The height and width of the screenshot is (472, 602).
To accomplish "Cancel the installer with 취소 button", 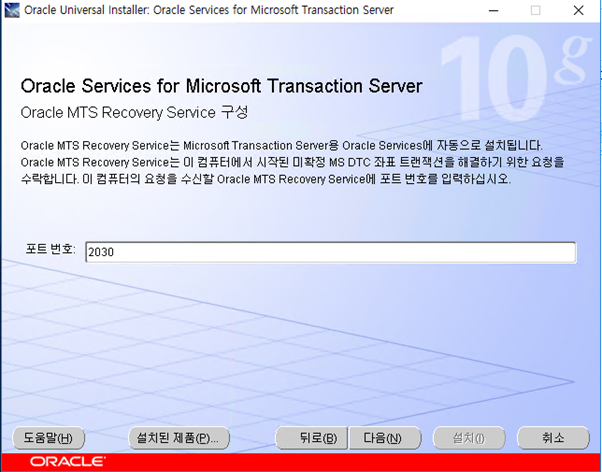I will (553, 438).
